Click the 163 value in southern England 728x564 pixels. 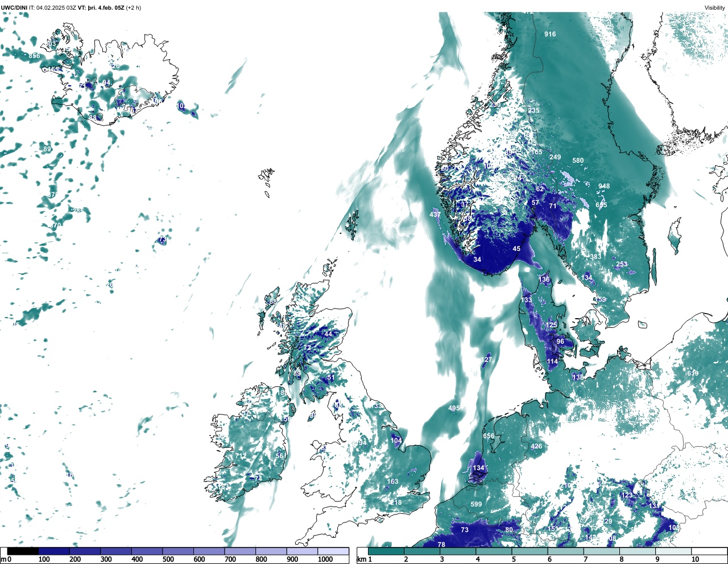coord(392,481)
